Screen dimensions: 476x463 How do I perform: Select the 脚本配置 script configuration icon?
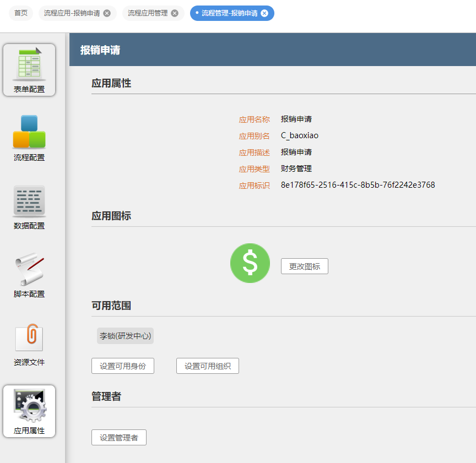(29, 274)
